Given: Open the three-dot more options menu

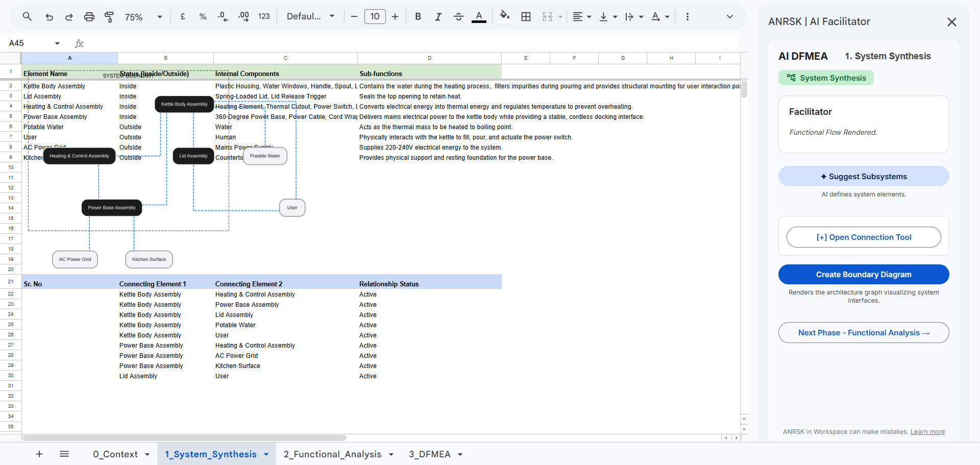Looking at the screenshot, I should point(687,17).
